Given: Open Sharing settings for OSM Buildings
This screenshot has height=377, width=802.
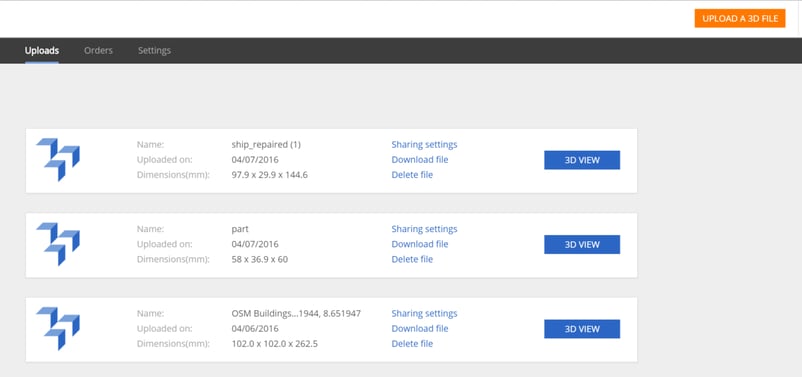Looking at the screenshot, I should click(x=425, y=313).
